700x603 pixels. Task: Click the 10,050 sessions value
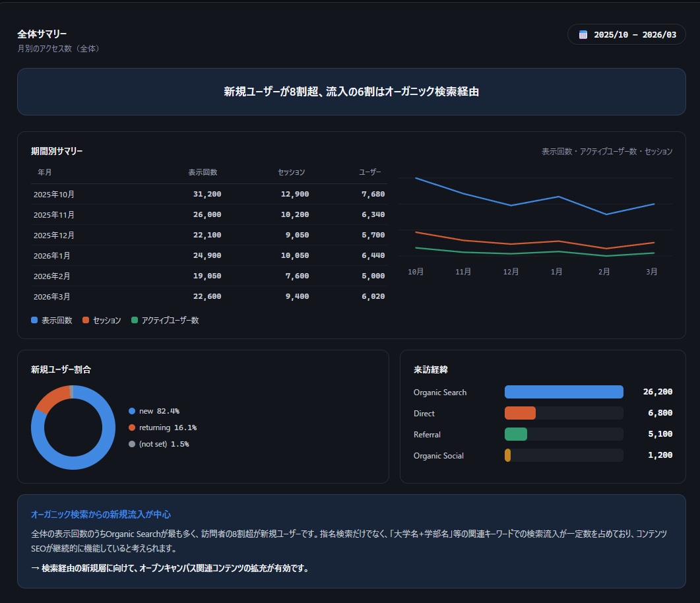coord(295,256)
